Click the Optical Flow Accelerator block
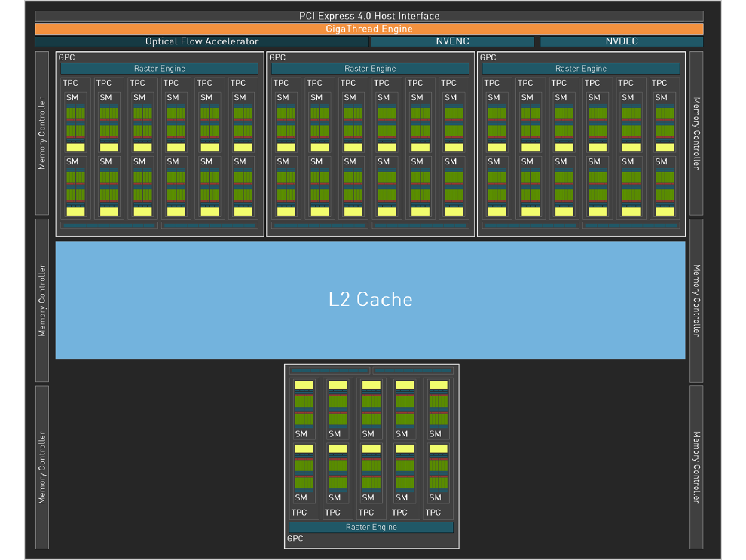Image resolution: width=746 pixels, height=560 pixels. click(x=202, y=41)
